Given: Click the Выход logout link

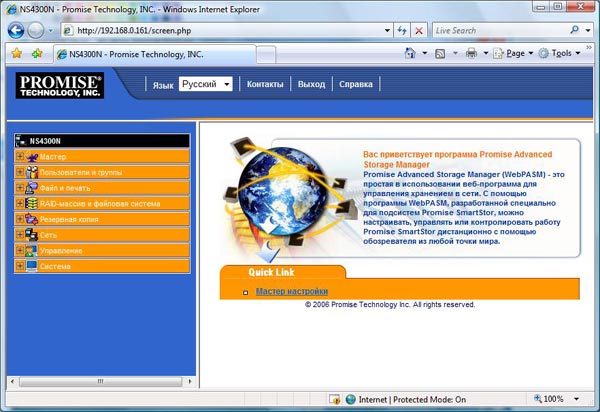Looking at the screenshot, I should point(311,84).
